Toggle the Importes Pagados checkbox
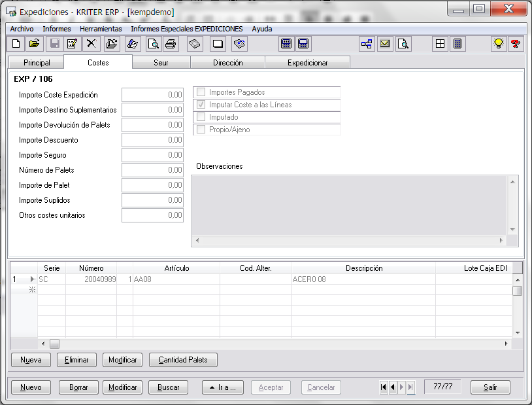 pos(201,92)
